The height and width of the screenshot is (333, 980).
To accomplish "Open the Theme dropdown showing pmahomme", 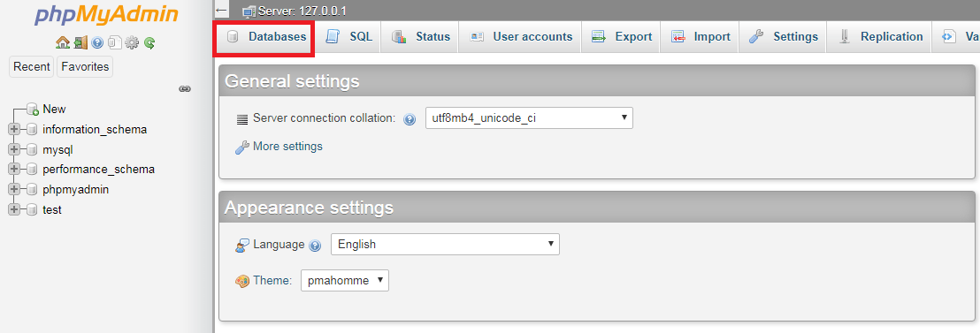I will [x=345, y=281].
